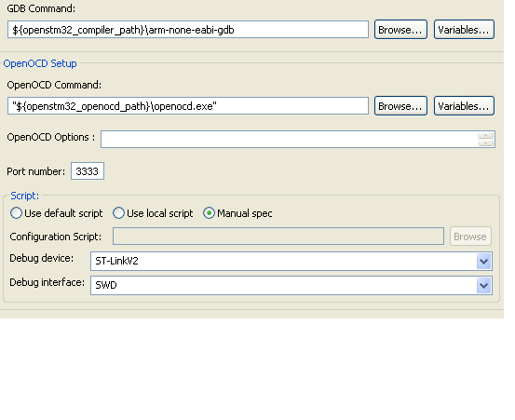This screenshot has width=515, height=420.
Task: Focus the OpenOCD Options text field
Action: pos(298,140)
